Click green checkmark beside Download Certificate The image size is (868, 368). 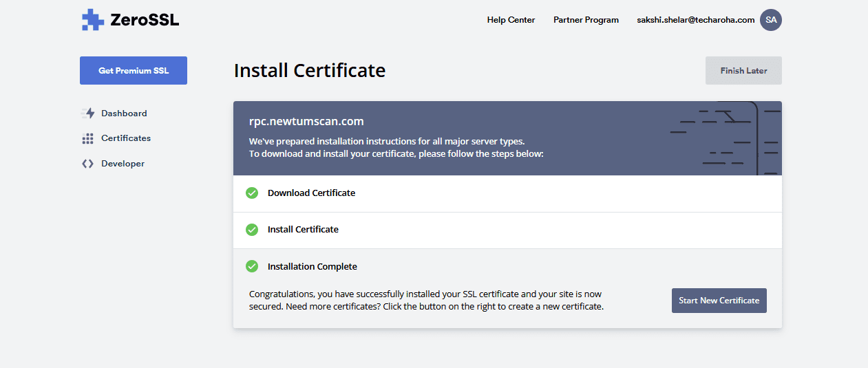[x=252, y=193]
